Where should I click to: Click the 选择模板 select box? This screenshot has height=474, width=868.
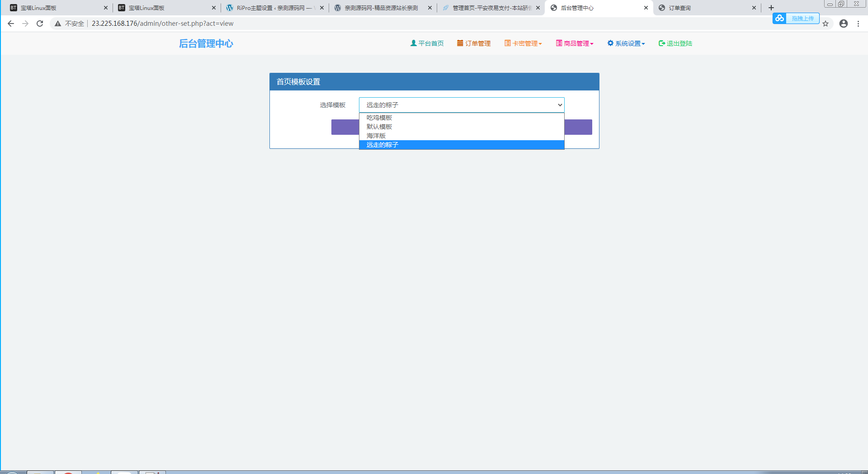point(462,105)
